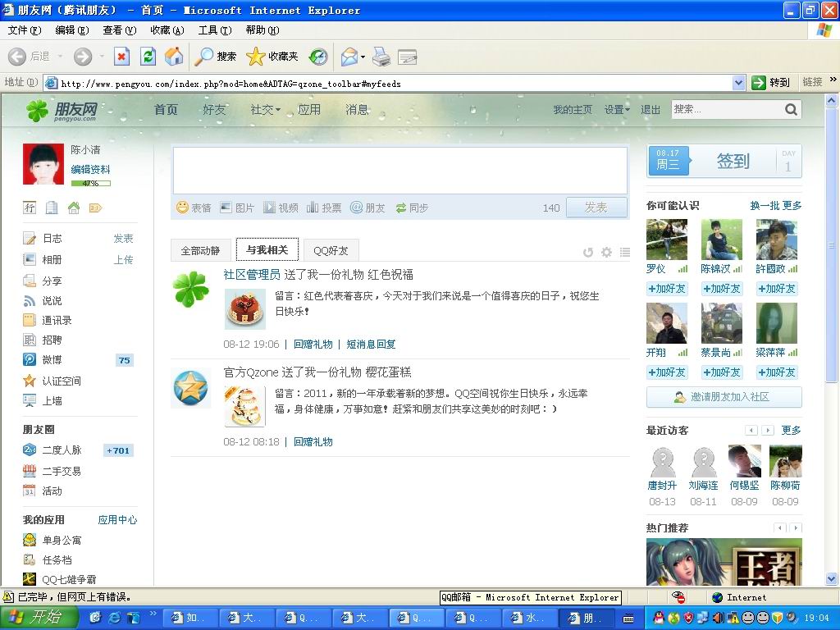Toggle 同步 sync option

coord(412,208)
